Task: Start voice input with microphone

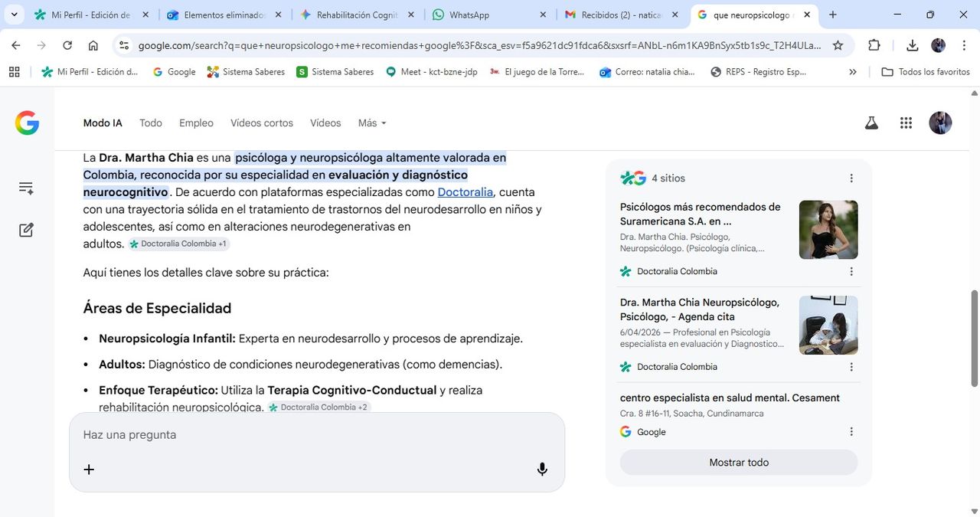Action: coord(542,470)
